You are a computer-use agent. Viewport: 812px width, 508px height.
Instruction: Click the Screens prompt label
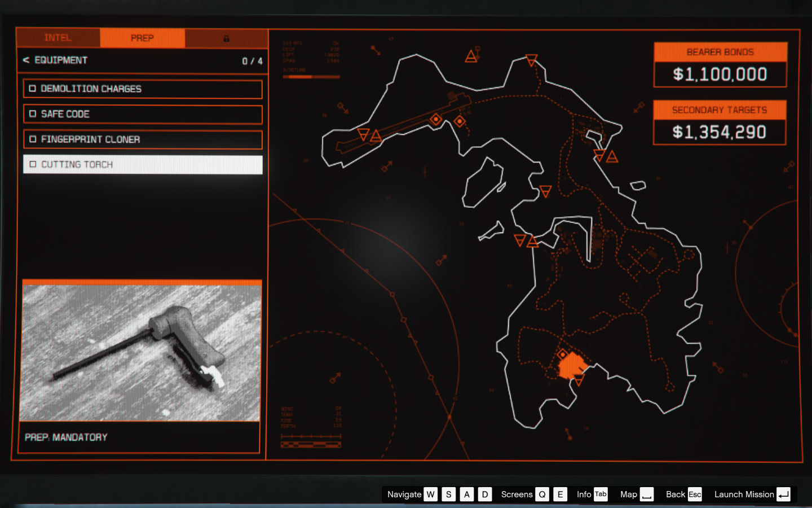click(x=517, y=494)
